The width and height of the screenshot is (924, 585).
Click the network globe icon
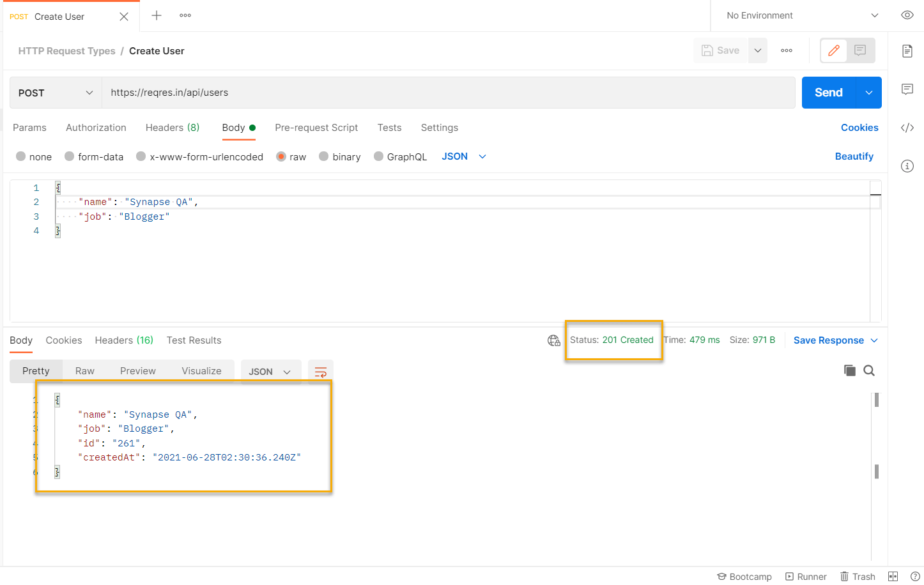tap(553, 340)
